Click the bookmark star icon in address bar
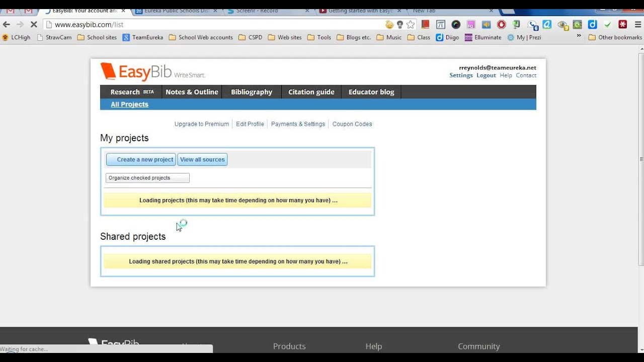The image size is (644, 362). 411,24
